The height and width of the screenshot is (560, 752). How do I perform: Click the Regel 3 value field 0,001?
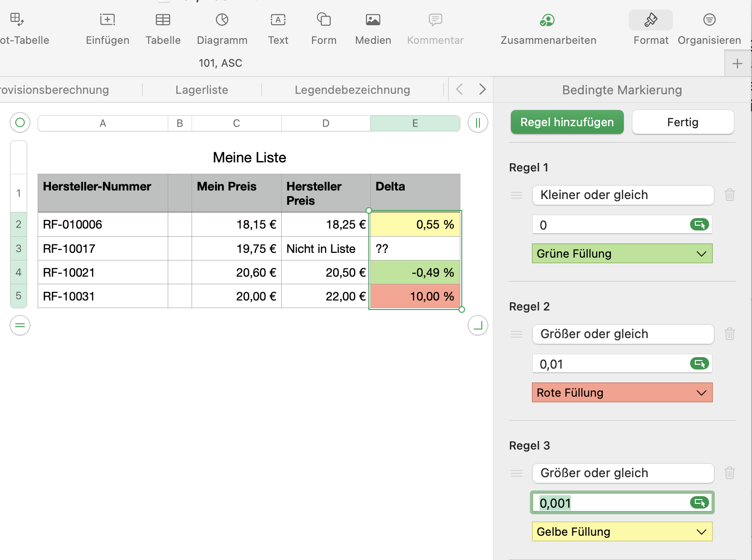click(612, 503)
